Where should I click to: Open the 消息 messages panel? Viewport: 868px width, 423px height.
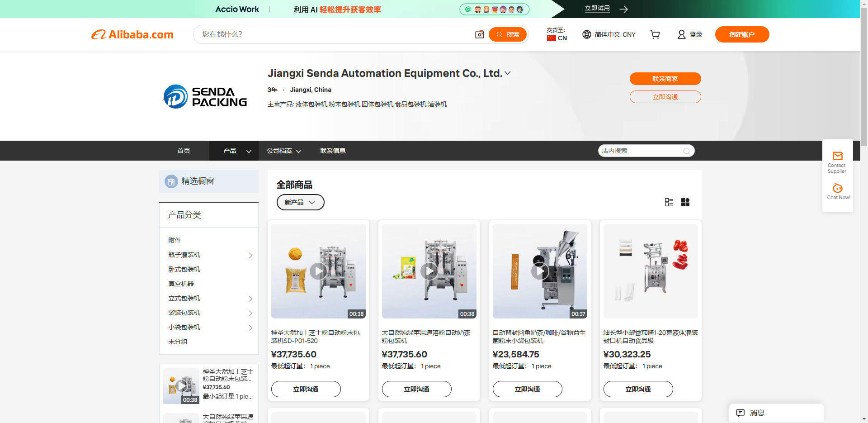pyautogui.click(x=776, y=413)
